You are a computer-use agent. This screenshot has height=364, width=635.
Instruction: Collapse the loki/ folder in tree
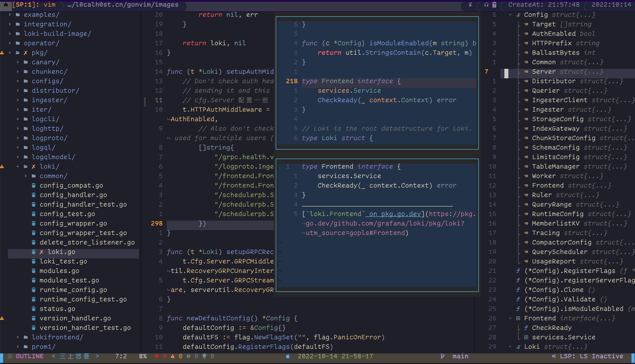[x=18, y=167]
